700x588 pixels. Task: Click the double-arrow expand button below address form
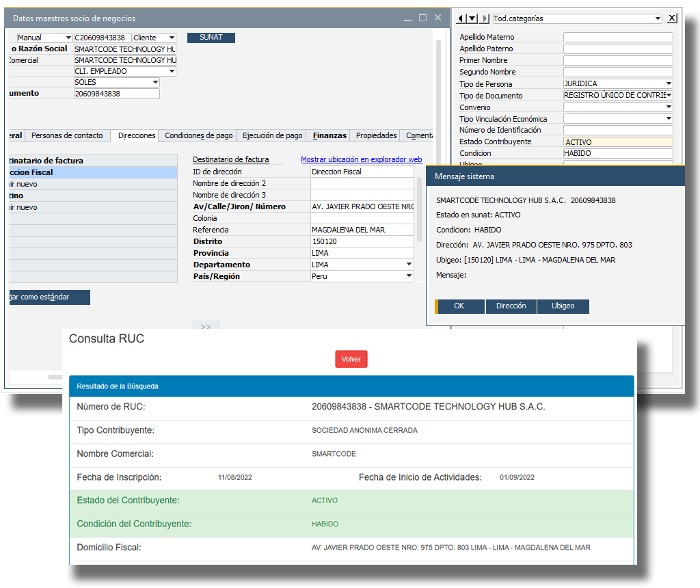pyautogui.click(x=206, y=327)
